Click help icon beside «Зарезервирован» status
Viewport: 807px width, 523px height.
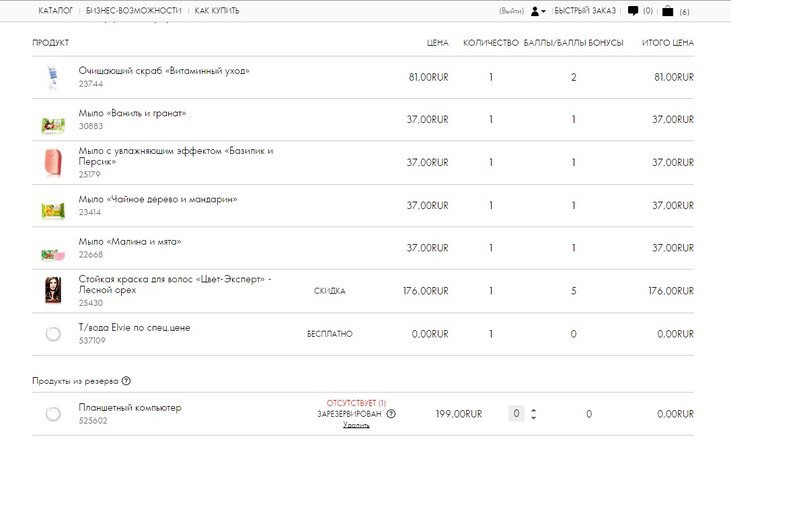pos(391,414)
